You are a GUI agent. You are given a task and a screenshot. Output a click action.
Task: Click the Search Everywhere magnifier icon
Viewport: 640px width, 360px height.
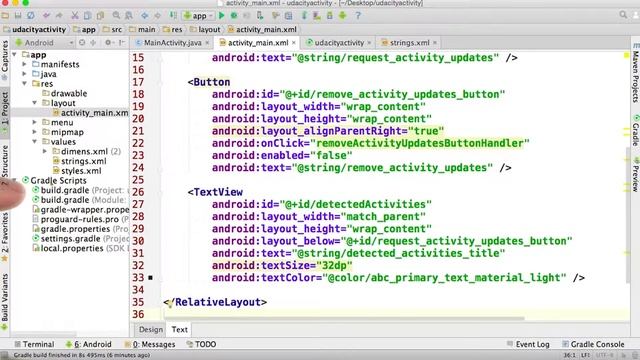tap(623, 15)
